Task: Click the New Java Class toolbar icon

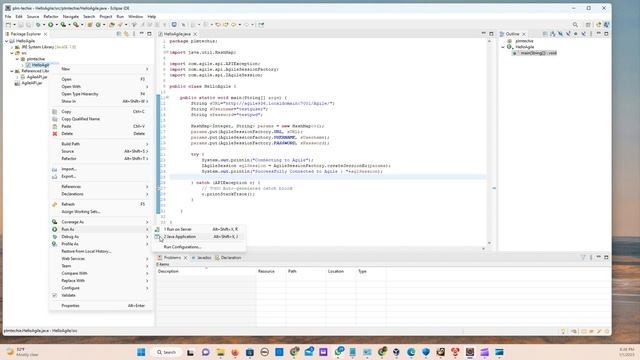Action: 98,25
